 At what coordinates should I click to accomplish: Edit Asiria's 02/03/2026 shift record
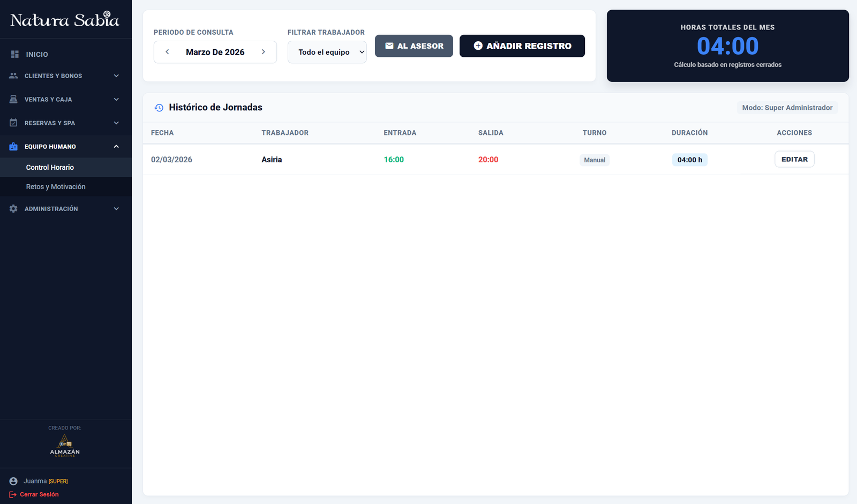click(794, 159)
